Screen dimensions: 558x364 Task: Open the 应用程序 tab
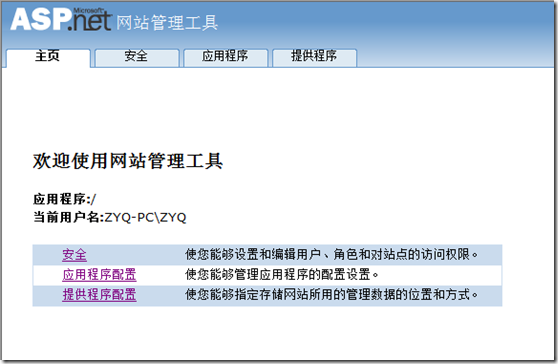click(225, 58)
